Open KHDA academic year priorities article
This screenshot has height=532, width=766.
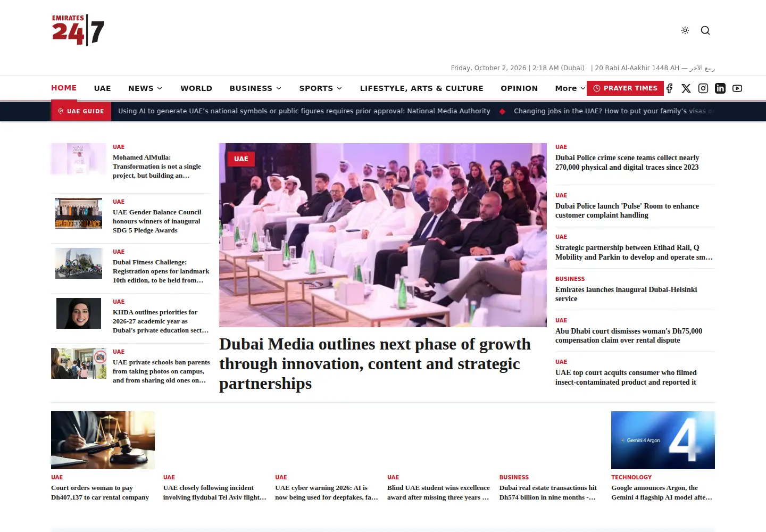click(x=161, y=321)
